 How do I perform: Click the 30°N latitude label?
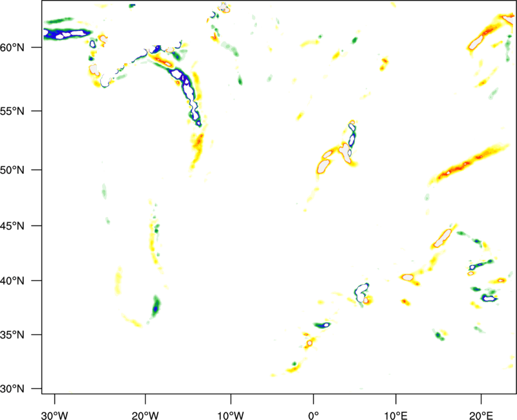[12, 389]
